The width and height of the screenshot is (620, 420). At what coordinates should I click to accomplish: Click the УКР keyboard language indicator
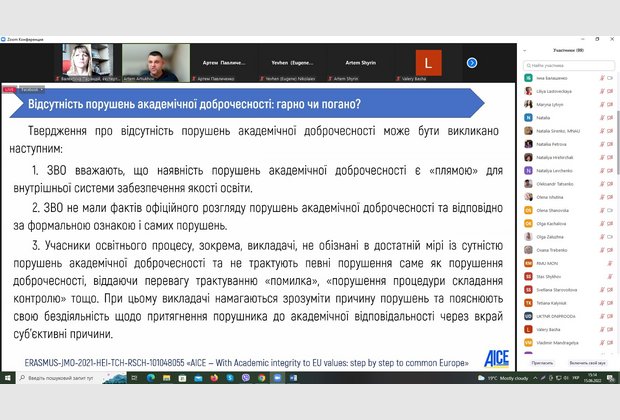click(575, 378)
